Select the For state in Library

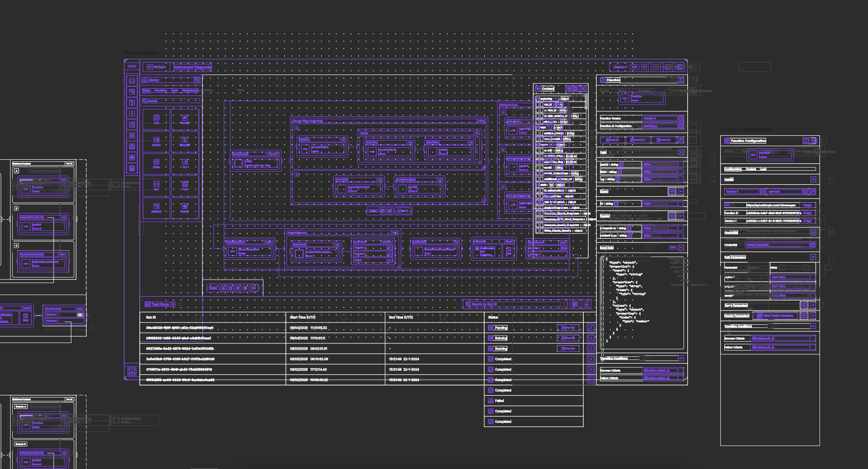click(185, 164)
